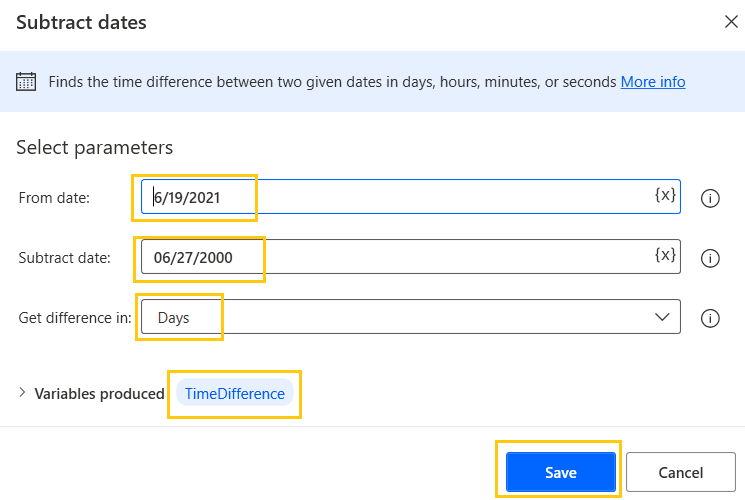Screen dimensions: 745x500
Task: Click the variable picker {x} in From date
Action: [x=665, y=196]
